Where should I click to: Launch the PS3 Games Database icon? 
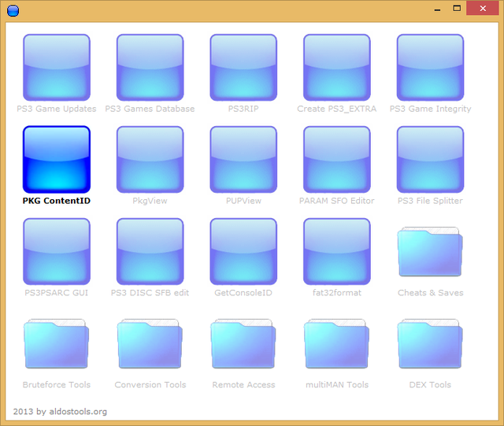(x=150, y=68)
